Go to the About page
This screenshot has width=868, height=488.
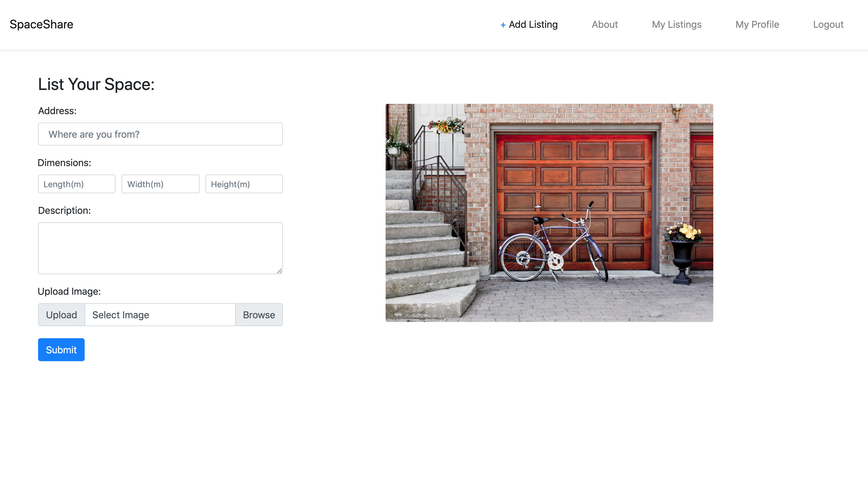pyautogui.click(x=604, y=24)
